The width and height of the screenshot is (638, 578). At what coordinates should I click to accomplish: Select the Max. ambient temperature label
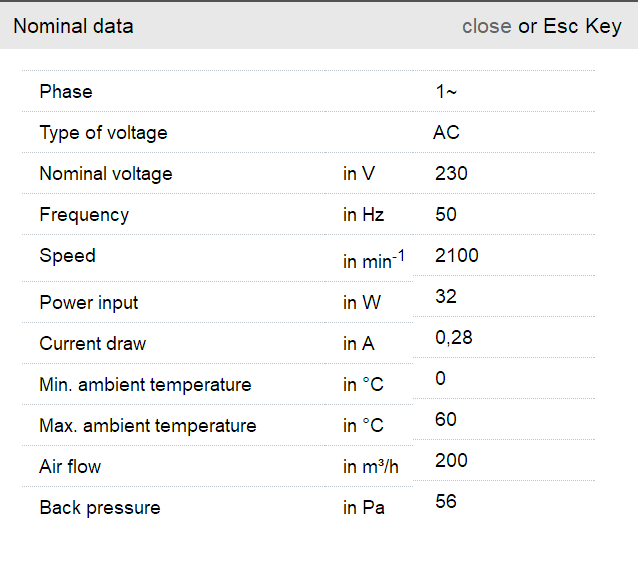click(147, 426)
